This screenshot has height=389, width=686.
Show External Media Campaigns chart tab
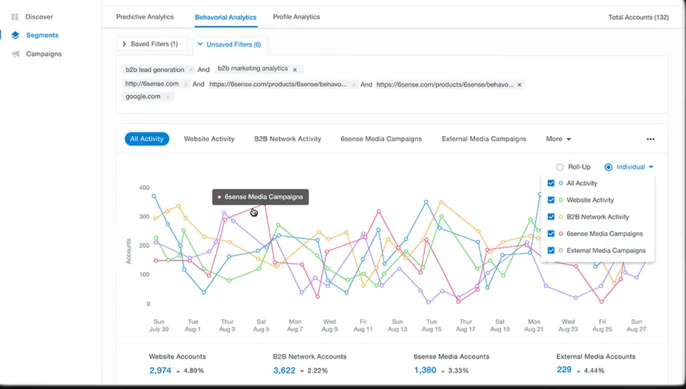[x=484, y=139]
